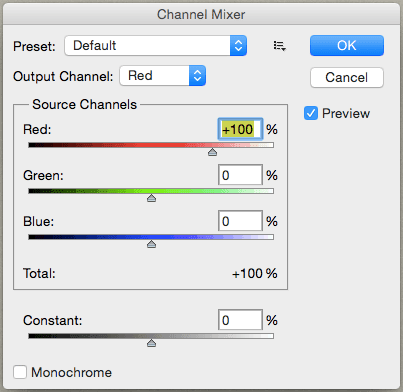The height and width of the screenshot is (392, 403).
Task: Click the Red slider triangle handle
Action: (212, 152)
